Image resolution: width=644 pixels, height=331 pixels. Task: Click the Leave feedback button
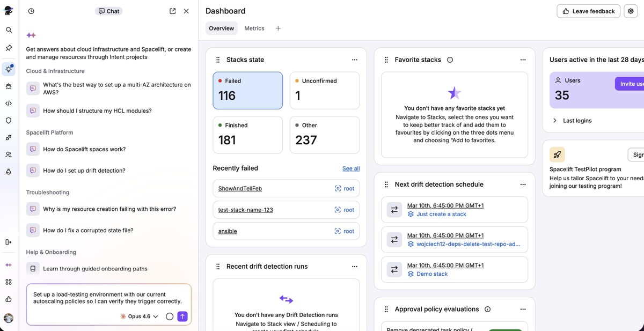tap(588, 11)
